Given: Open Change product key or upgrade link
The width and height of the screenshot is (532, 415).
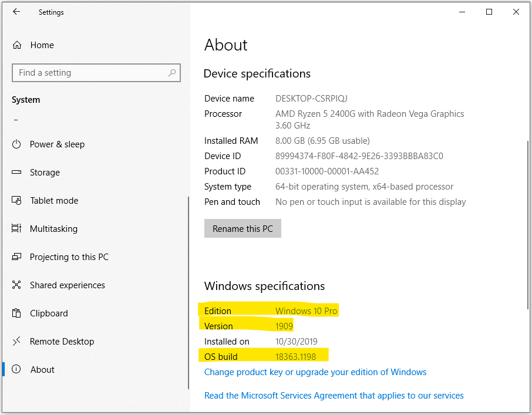Looking at the screenshot, I should coord(315,372).
